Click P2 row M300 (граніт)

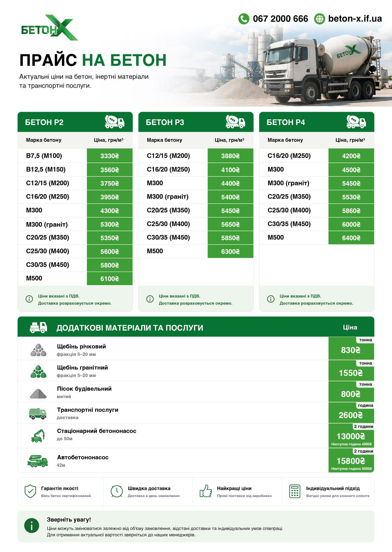coord(75,224)
